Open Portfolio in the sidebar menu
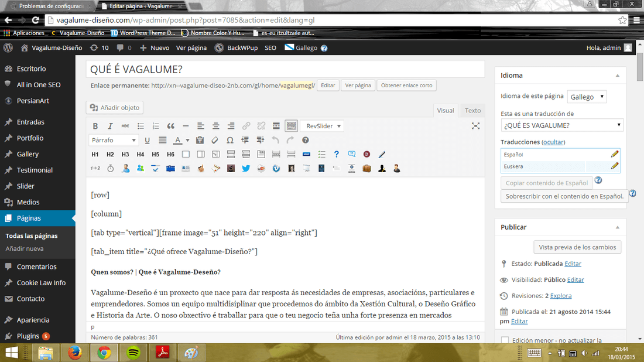The image size is (644, 362). pos(38,138)
